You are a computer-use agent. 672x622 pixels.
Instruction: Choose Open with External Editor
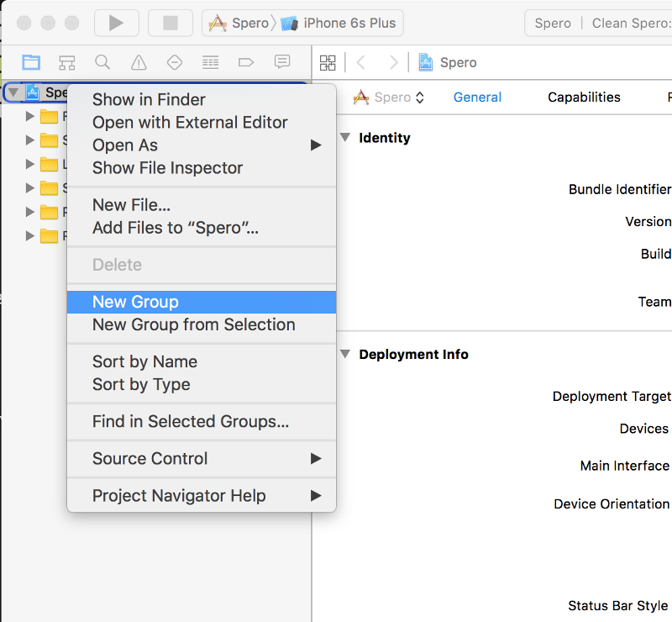tap(202, 122)
